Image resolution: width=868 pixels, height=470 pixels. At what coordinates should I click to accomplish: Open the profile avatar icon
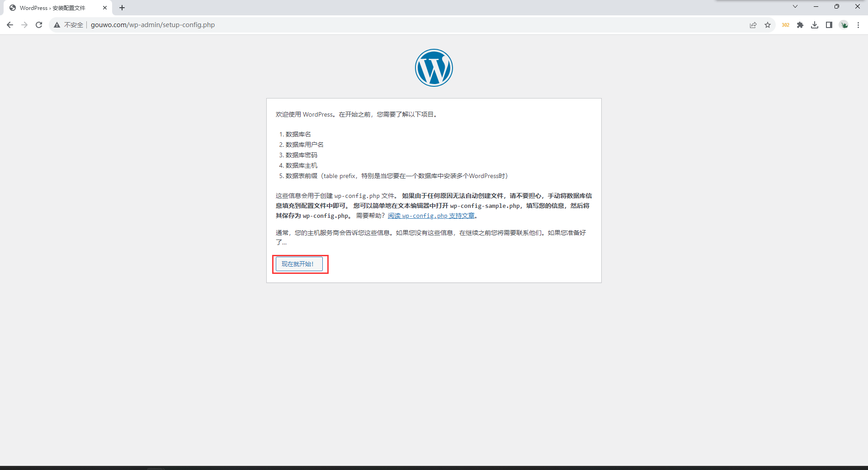[x=844, y=25]
